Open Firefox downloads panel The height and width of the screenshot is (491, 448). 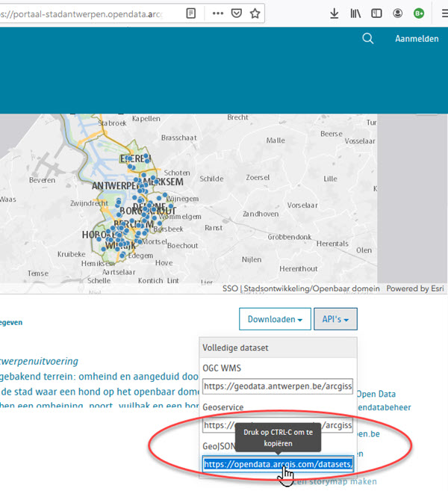pyautogui.click(x=334, y=13)
